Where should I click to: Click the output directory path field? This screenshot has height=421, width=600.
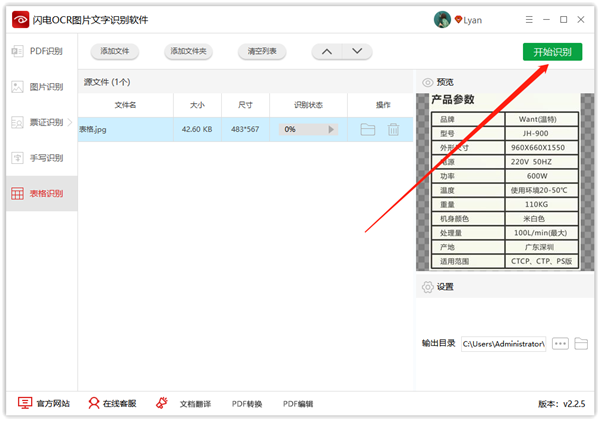[502, 344]
